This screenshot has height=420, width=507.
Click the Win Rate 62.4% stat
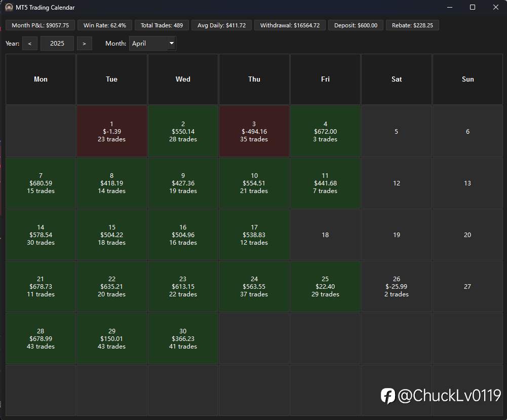click(105, 25)
